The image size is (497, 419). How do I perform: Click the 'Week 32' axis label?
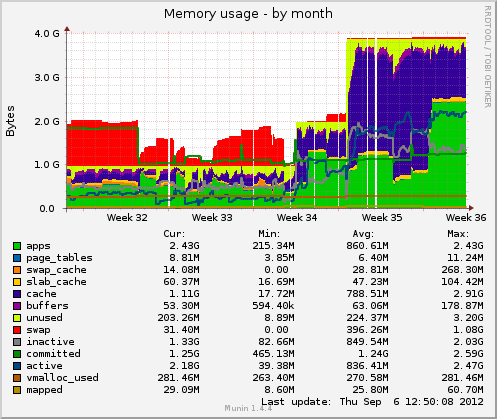point(127,218)
